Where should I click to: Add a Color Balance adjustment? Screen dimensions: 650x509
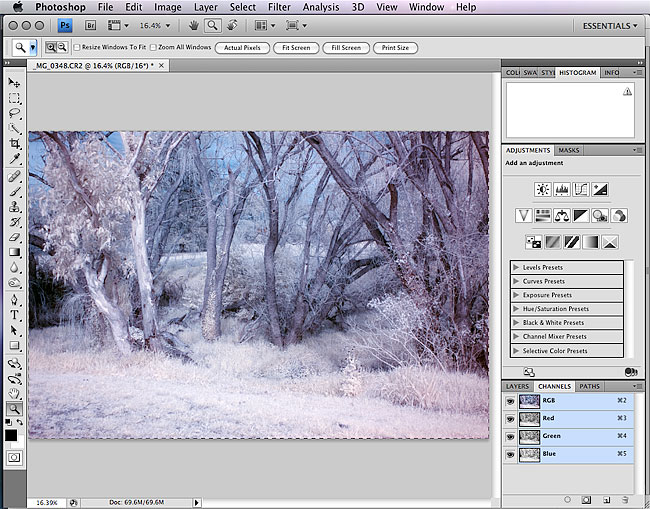click(562, 215)
